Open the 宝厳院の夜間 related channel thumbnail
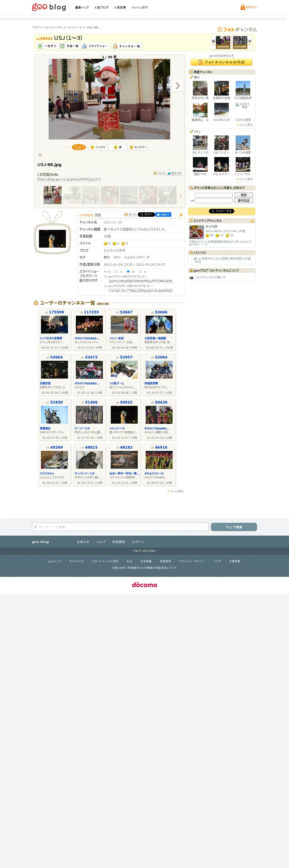This screenshot has width=289, height=868. point(221,88)
